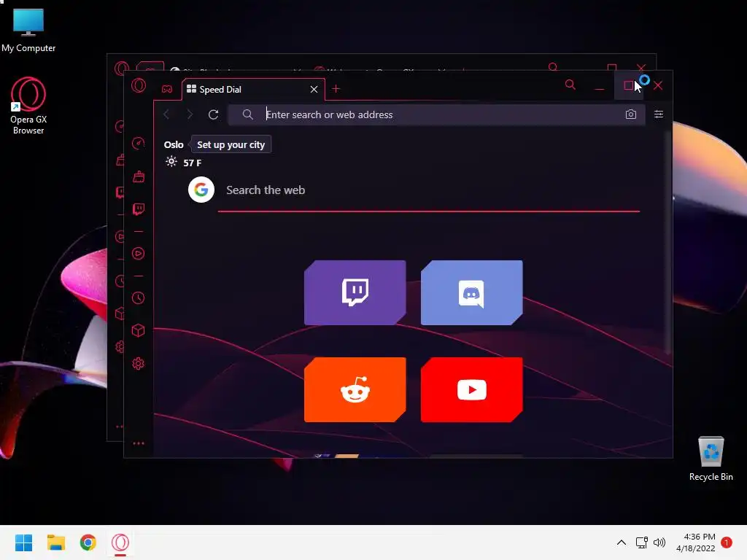Open the sidebar three-dots setup
This screenshot has height=560, width=747.
click(x=139, y=443)
